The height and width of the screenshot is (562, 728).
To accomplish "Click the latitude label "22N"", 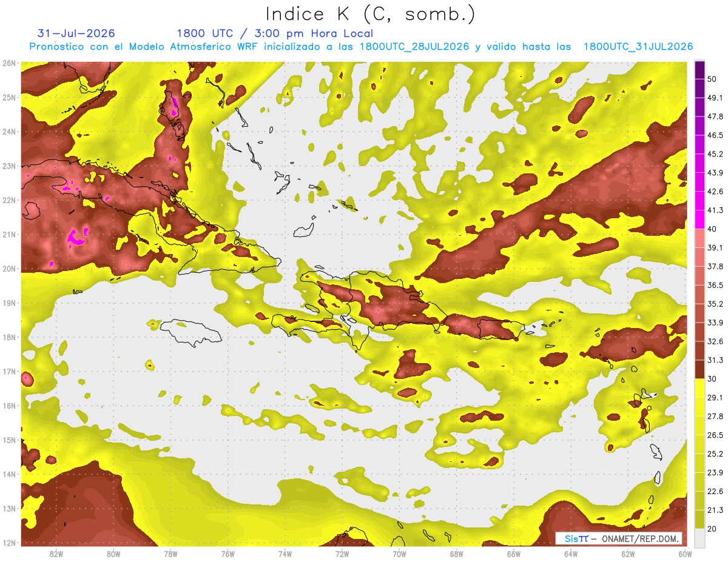I will coord(9,200).
